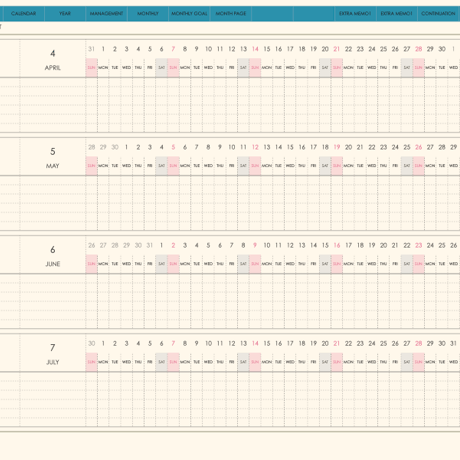Select greyed date 28 starting May row
460x460 pixels.
click(x=91, y=147)
